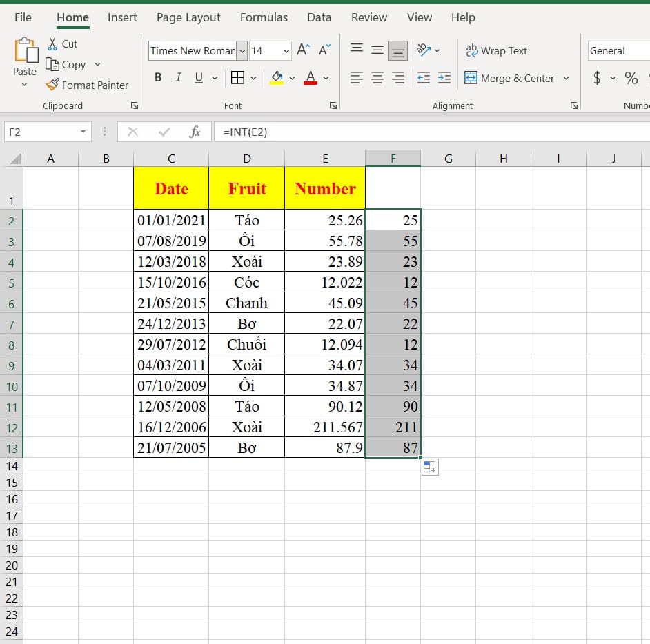Expand the Merge & Center dropdown arrow

[566, 78]
